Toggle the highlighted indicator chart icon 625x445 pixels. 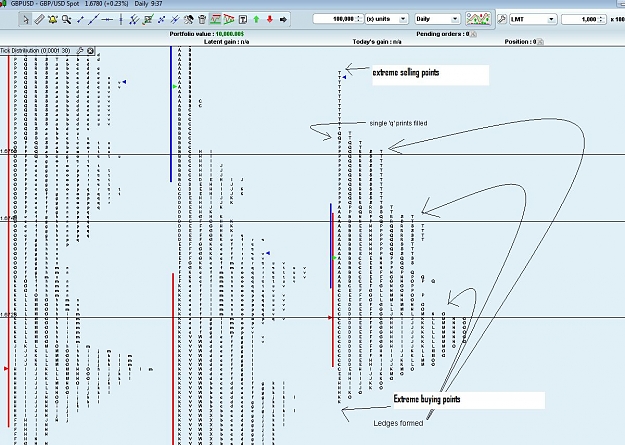pos(216,19)
